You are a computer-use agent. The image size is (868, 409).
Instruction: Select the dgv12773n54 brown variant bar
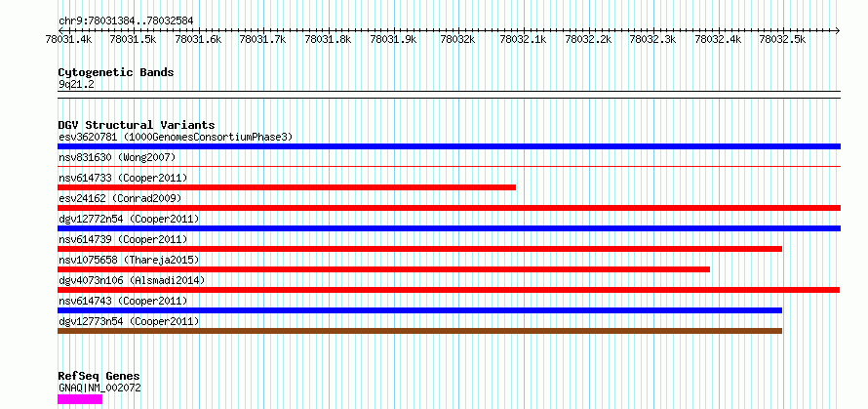tap(419, 331)
